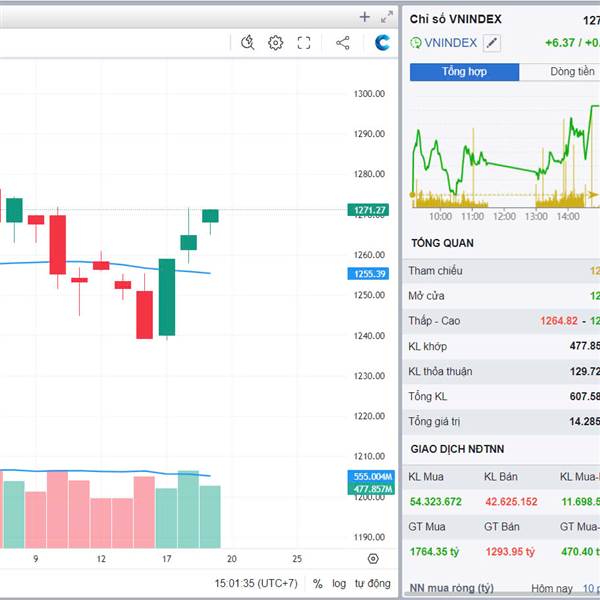Click the KL Mua column header
The height and width of the screenshot is (600, 600).
coord(426,477)
